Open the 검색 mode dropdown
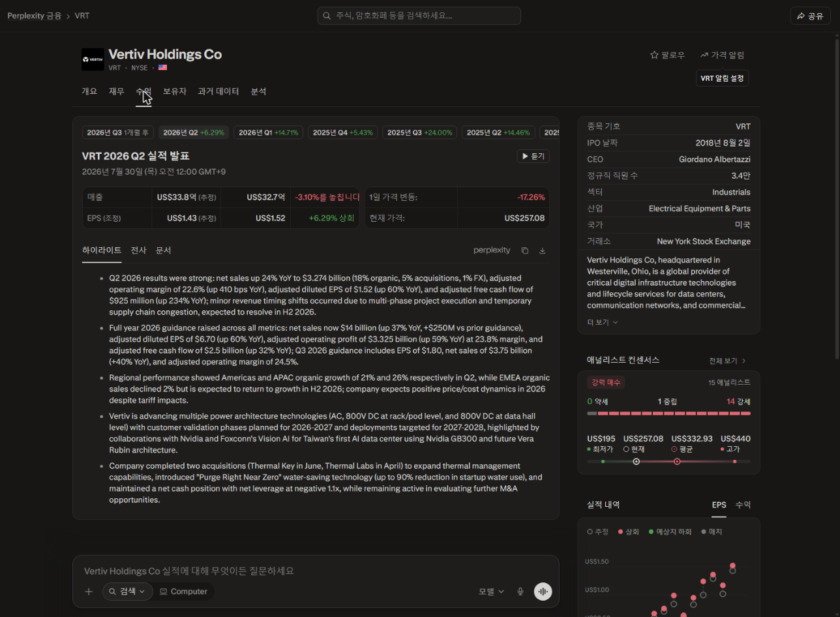 pos(128,592)
